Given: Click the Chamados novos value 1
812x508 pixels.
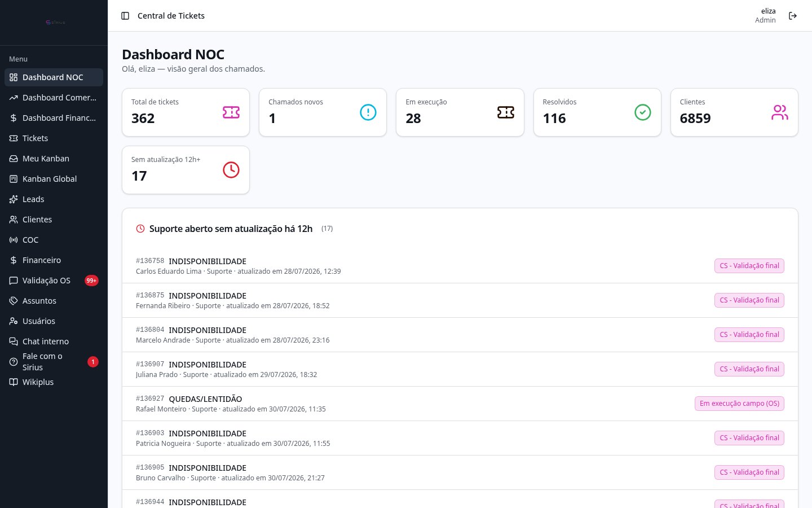Looking at the screenshot, I should tap(272, 119).
